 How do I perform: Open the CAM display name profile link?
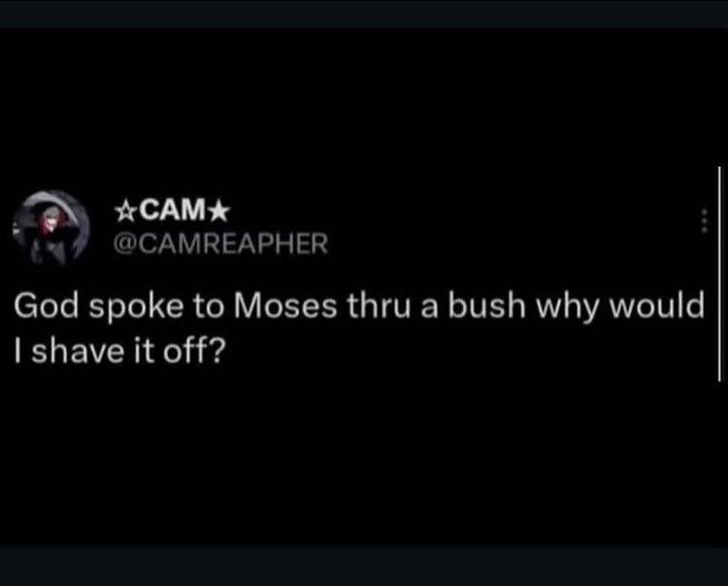point(173,209)
